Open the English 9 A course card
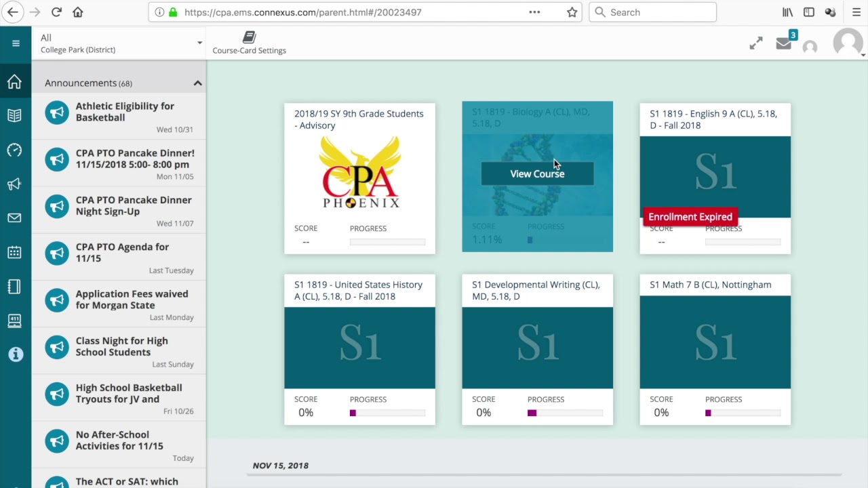This screenshot has height=488, width=868. pos(715,178)
